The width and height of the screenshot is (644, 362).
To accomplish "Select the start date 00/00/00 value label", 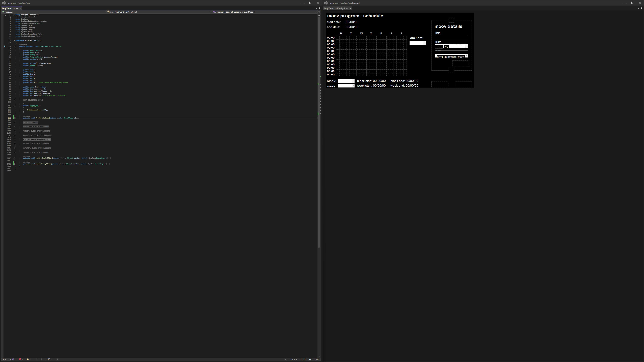I will coord(352,22).
